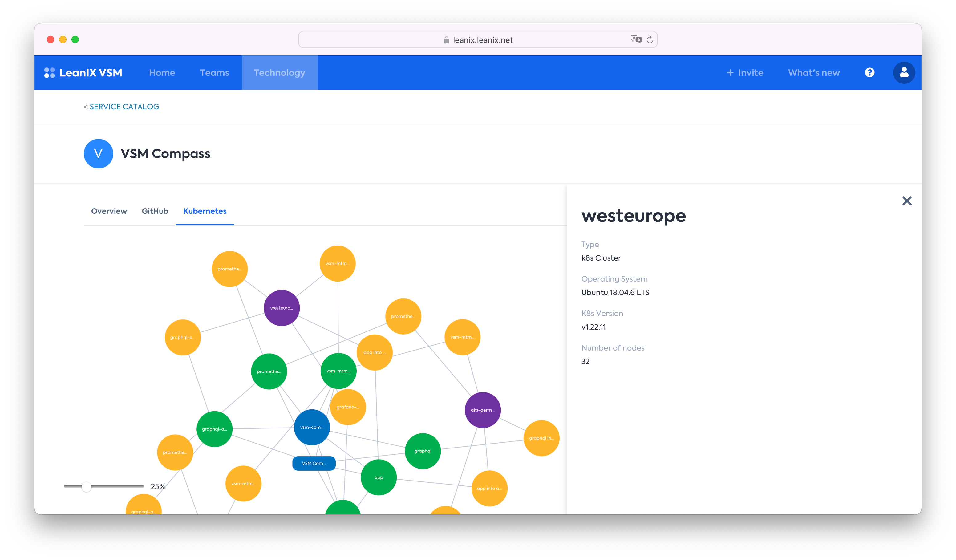Image resolution: width=956 pixels, height=560 pixels.
Task: Select the green graphql node
Action: pyautogui.click(x=423, y=451)
